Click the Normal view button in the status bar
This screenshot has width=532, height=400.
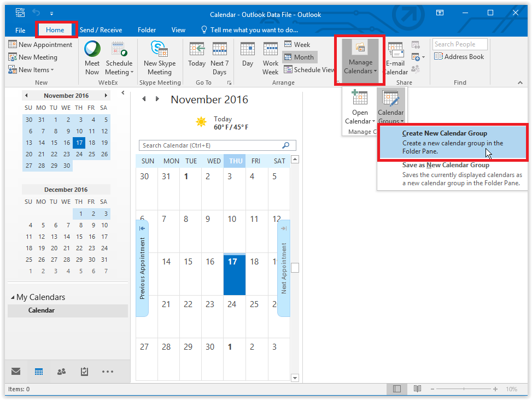coord(396,389)
